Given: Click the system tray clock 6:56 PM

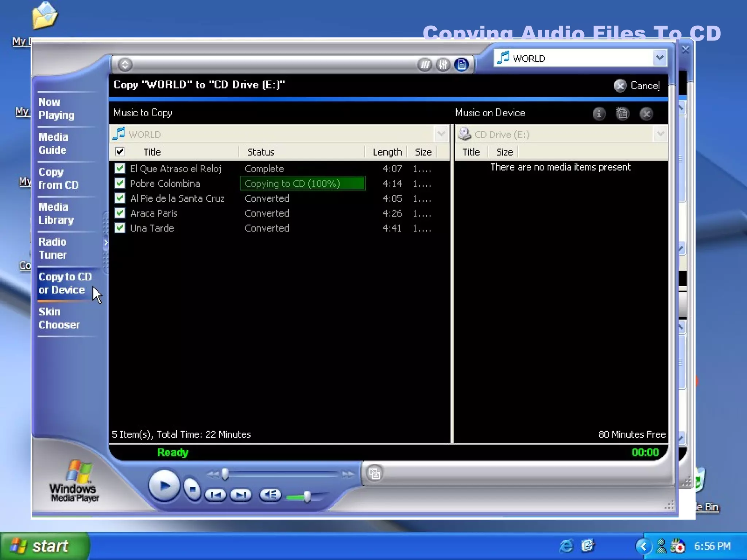Looking at the screenshot, I should point(712,546).
